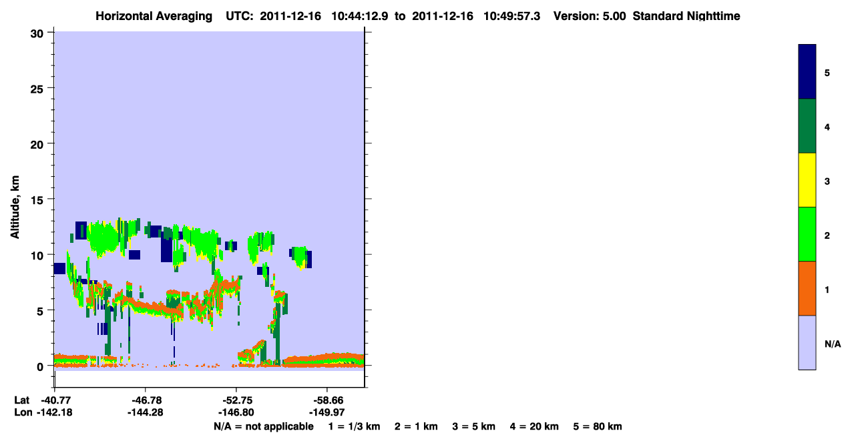Click the bright green colorbar segment labeled 2

coord(807,234)
